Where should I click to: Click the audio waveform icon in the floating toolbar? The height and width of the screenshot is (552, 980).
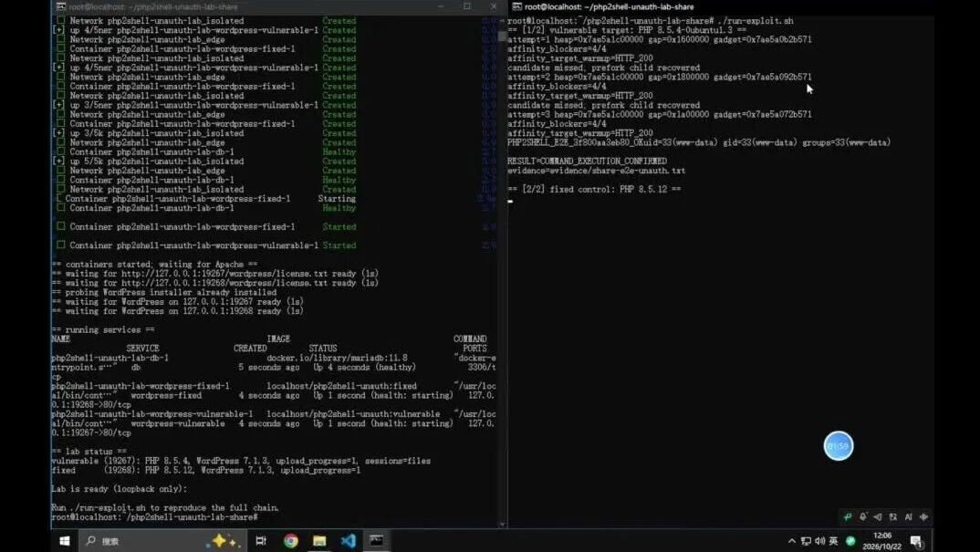click(x=923, y=517)
